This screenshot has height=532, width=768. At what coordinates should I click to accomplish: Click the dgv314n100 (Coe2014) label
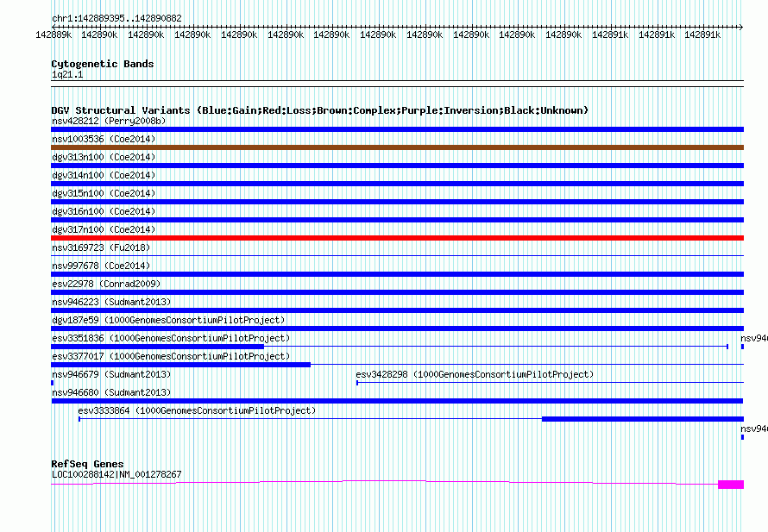click(104, 175)
